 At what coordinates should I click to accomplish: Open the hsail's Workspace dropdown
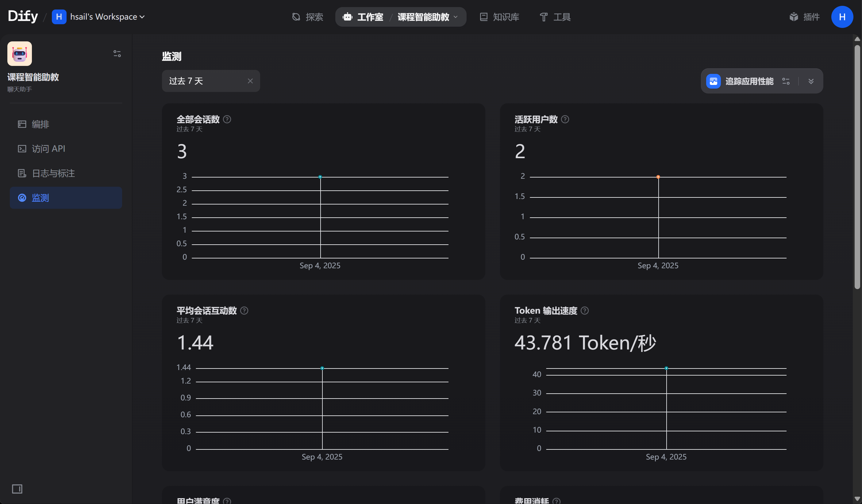(107, 17)
